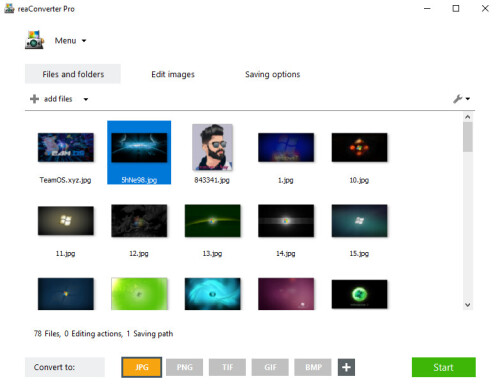This screenshot has width=500, height=388.
Task: Click the 14.jpg file name label
Action: click(286, 253)
